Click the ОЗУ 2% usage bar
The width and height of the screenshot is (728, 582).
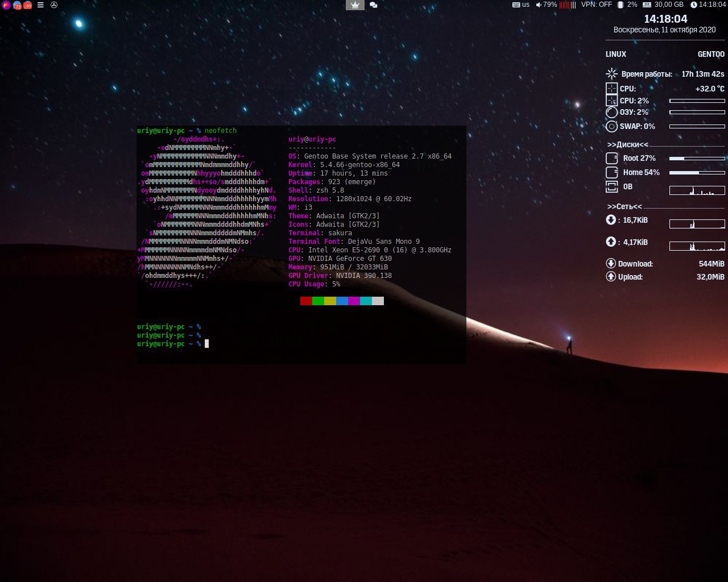tap(697, 112)
